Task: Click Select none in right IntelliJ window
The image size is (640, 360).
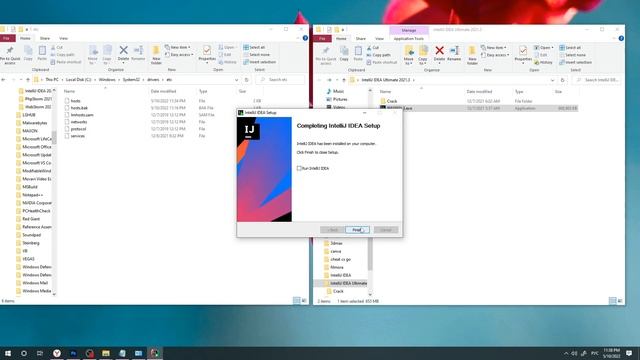Action: tap(573, 55)
